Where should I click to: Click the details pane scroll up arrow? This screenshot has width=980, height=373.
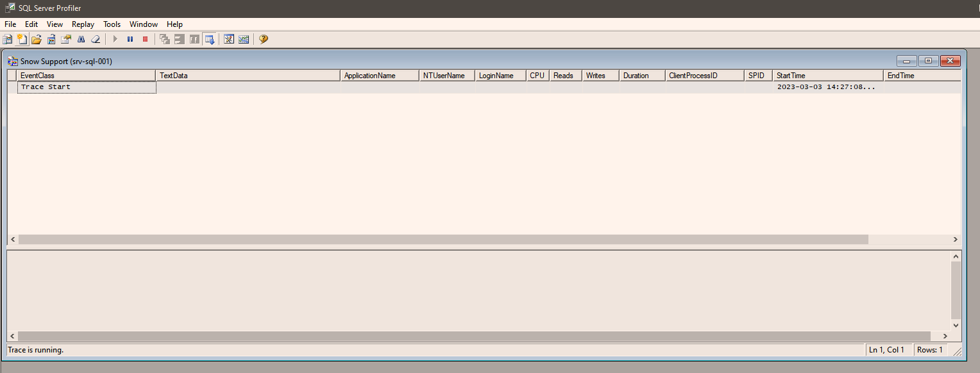956,256
